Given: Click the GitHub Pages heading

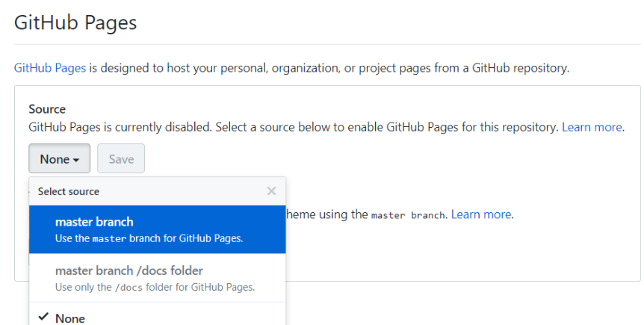Looking at the screenshot, I should [75, 22].
